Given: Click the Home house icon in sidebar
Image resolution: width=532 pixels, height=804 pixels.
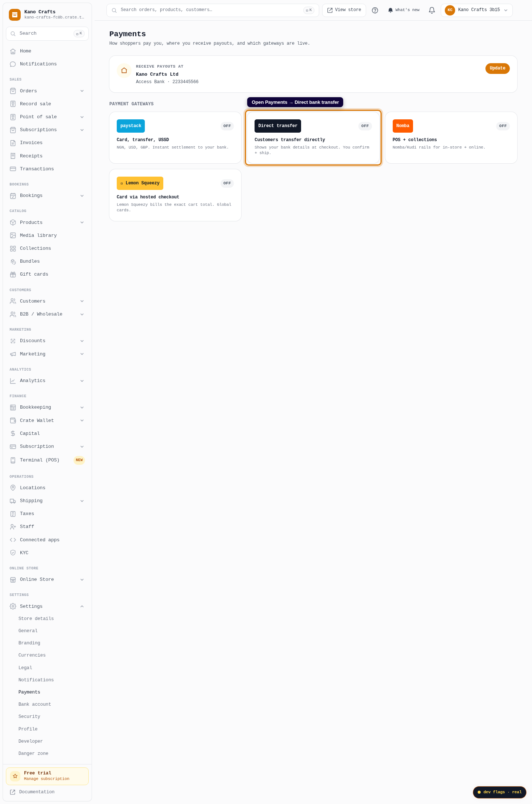Looking at the screenshot, I should click(x=13, y=51).
